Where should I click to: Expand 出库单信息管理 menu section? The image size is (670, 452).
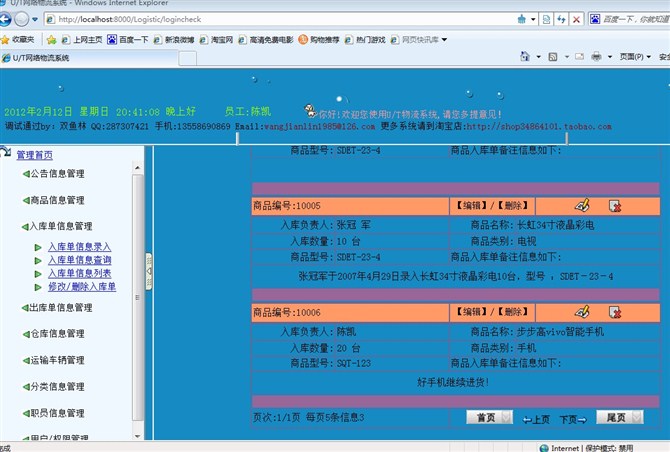57,307
